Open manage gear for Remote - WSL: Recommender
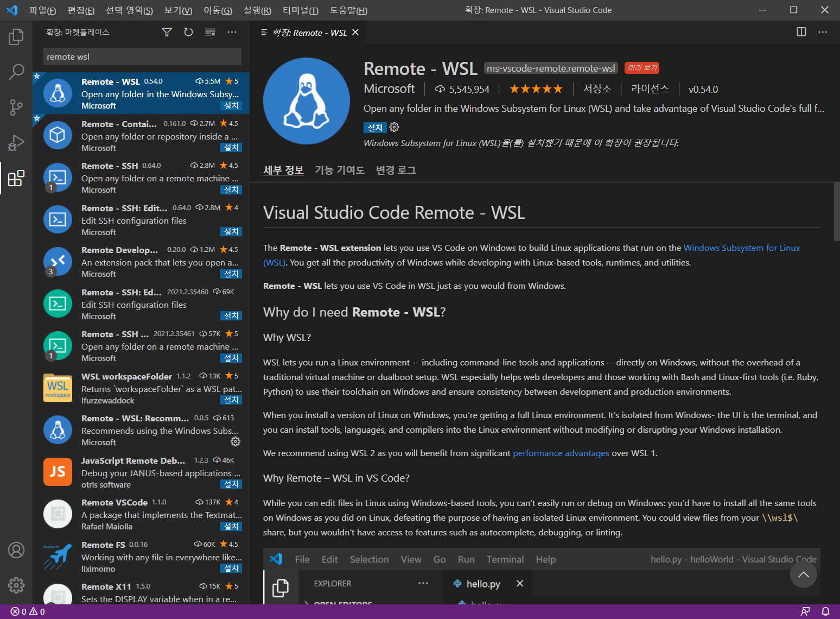Image resolution: width=840 pixels, height=619 pixels. tap(235, 441)
